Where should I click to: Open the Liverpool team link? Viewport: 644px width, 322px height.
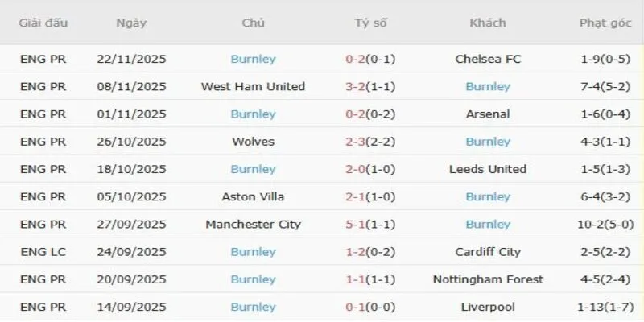click(x=488, y=307)
